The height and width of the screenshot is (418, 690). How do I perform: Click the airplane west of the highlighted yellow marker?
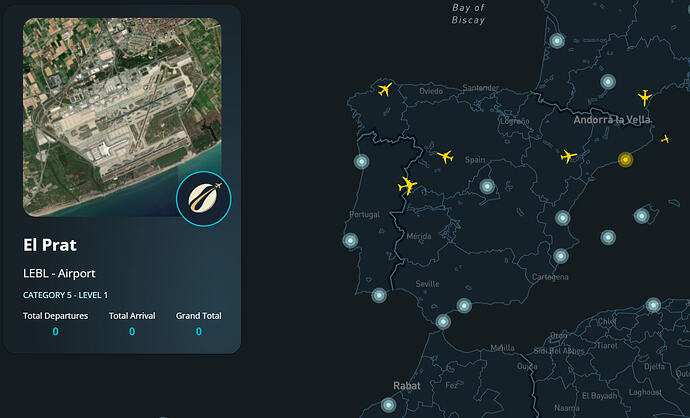pyautogui.click(x=569, y=156)
